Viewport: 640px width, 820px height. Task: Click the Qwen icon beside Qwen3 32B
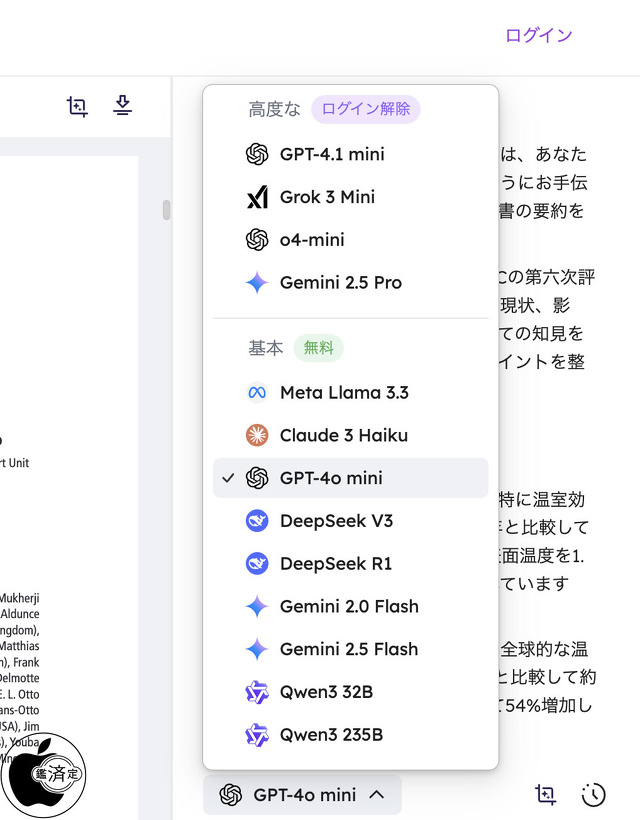(x=257, y=692)
